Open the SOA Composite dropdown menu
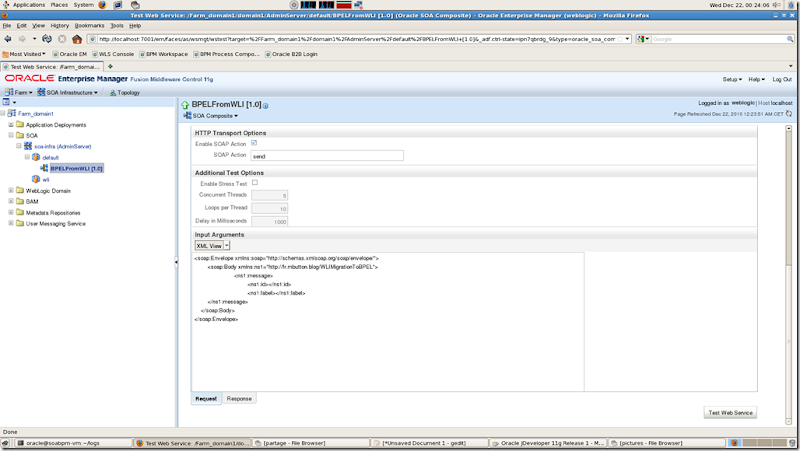 (x=211, y=116)
